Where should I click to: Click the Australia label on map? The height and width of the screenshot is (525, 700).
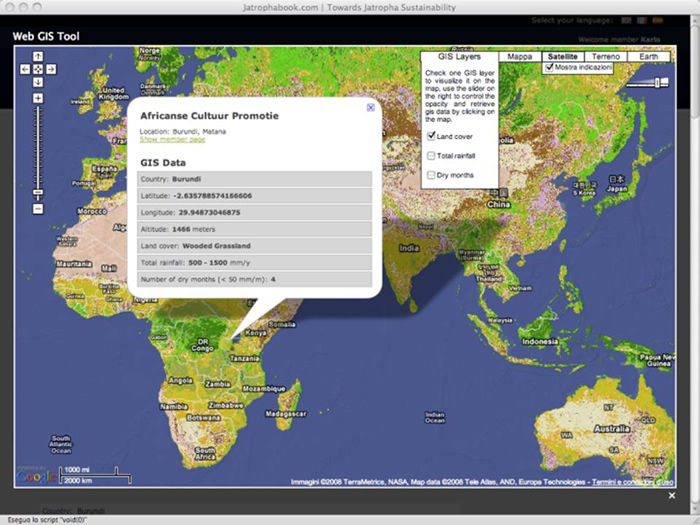(612, 429)
